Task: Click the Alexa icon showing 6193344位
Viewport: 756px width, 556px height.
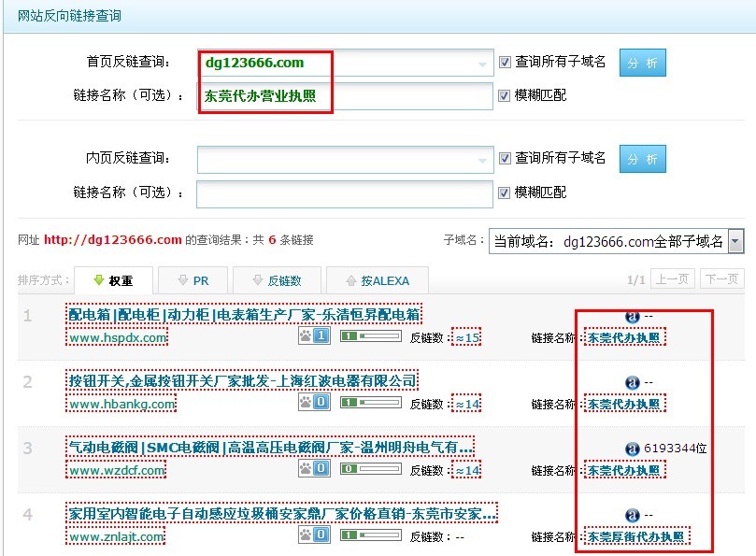Action: click(632, 449)
